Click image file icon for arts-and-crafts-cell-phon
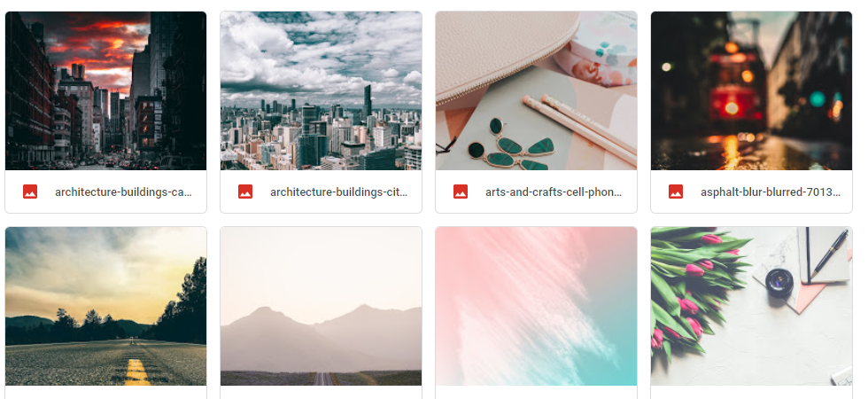 (x=461, y=192)
